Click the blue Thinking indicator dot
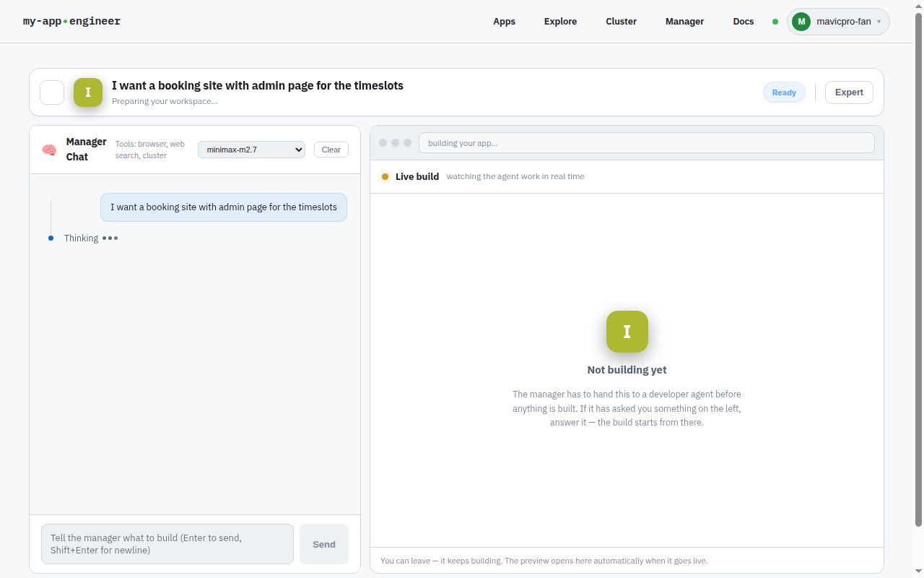Viewport: 924px width, 578px height. (x=51, y=238)
